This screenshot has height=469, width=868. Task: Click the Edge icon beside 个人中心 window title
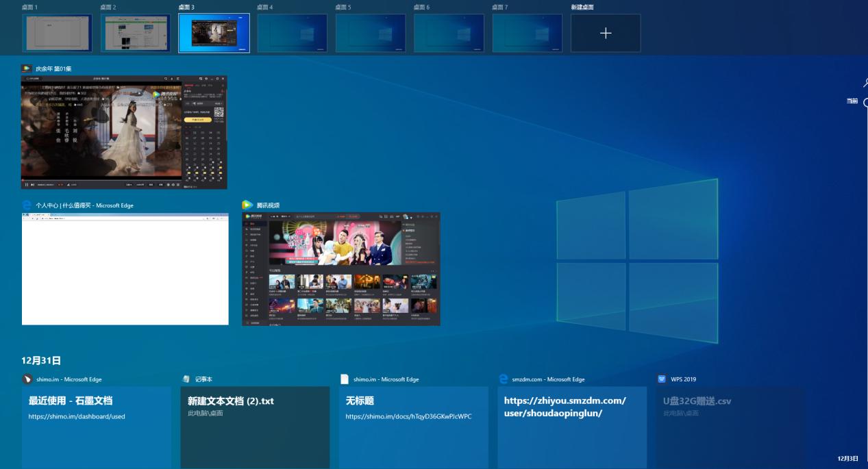pos(27,205)
